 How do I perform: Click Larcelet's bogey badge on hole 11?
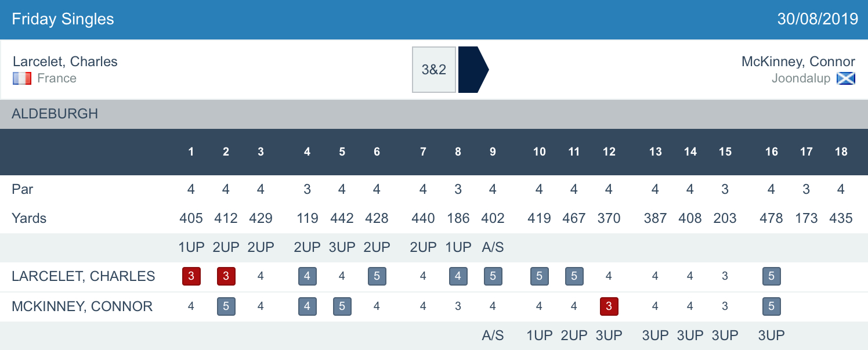[574, 276]
